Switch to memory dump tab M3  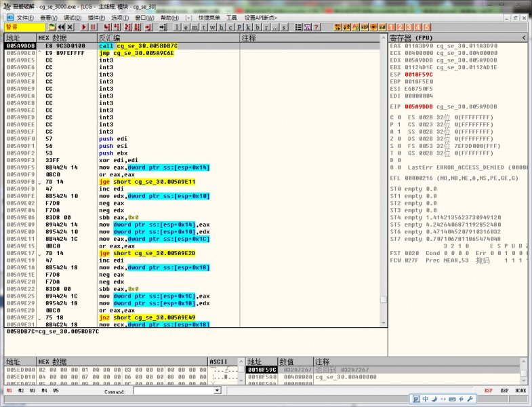[33, 391]
